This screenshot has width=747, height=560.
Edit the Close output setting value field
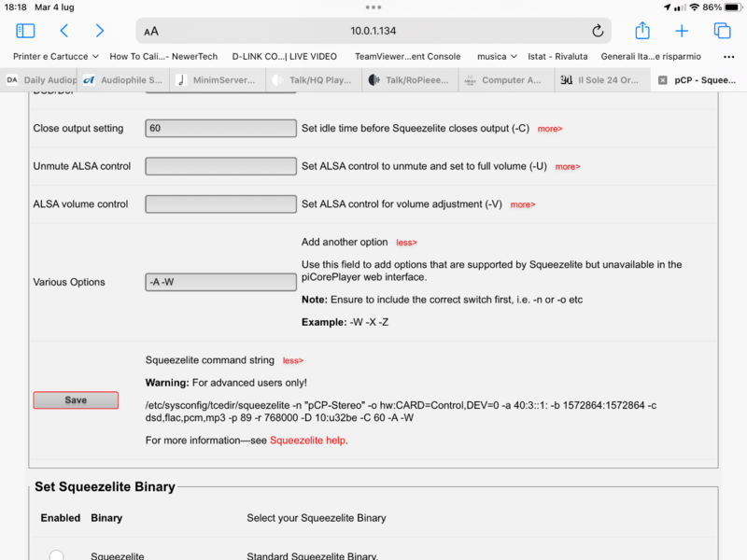pyautogui.click(x=220, y=128)
